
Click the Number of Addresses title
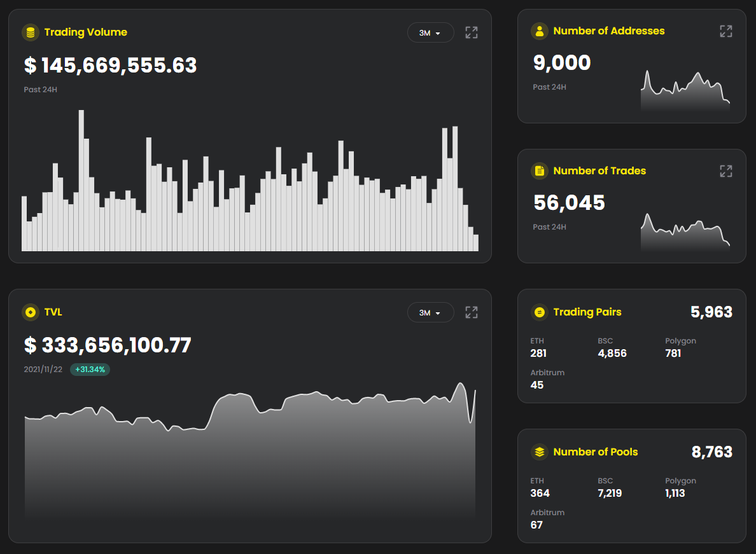[x=609, y=31]
